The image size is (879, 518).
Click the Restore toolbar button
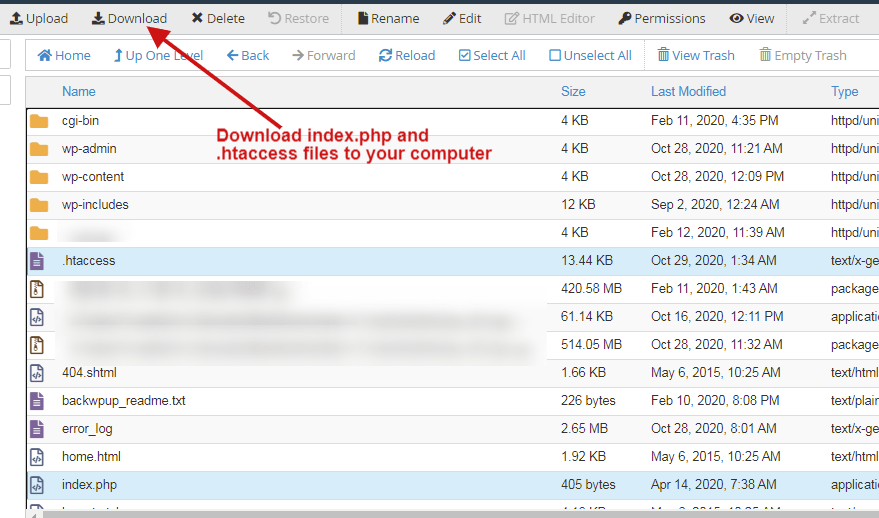pyautogui.click(x=298, y=18)
